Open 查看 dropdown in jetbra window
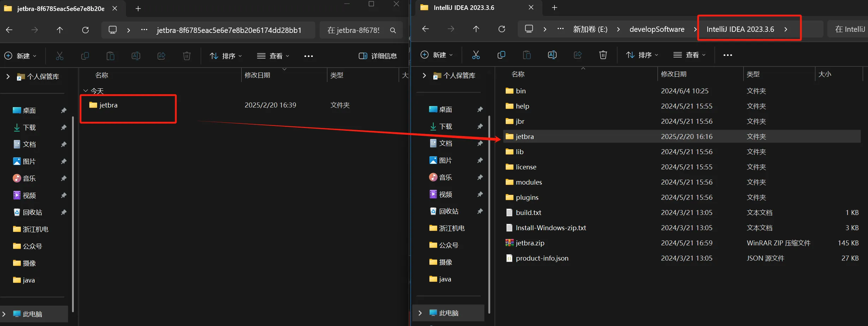Screen dimensions: 868x326 click(273, 56)
